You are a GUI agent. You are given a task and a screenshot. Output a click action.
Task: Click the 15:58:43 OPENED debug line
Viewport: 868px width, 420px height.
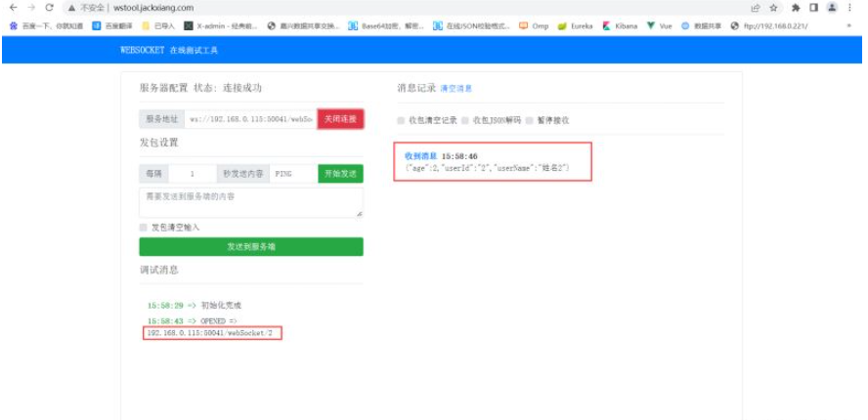193,321
